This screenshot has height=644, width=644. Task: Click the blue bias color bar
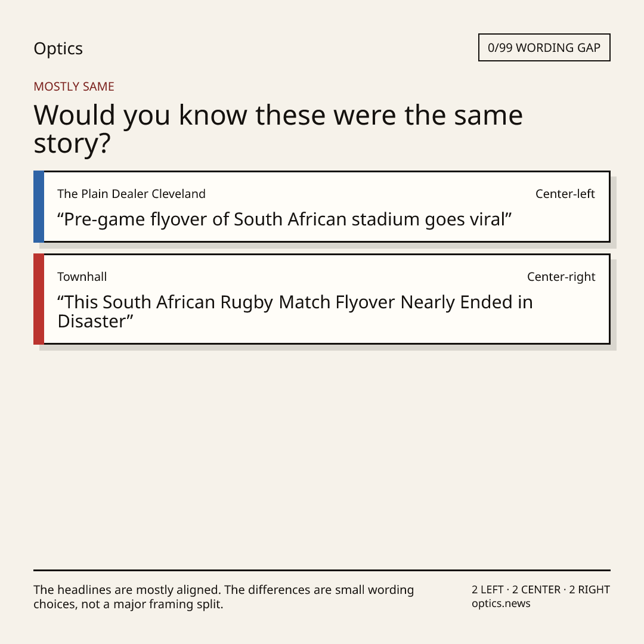(39, 206)
